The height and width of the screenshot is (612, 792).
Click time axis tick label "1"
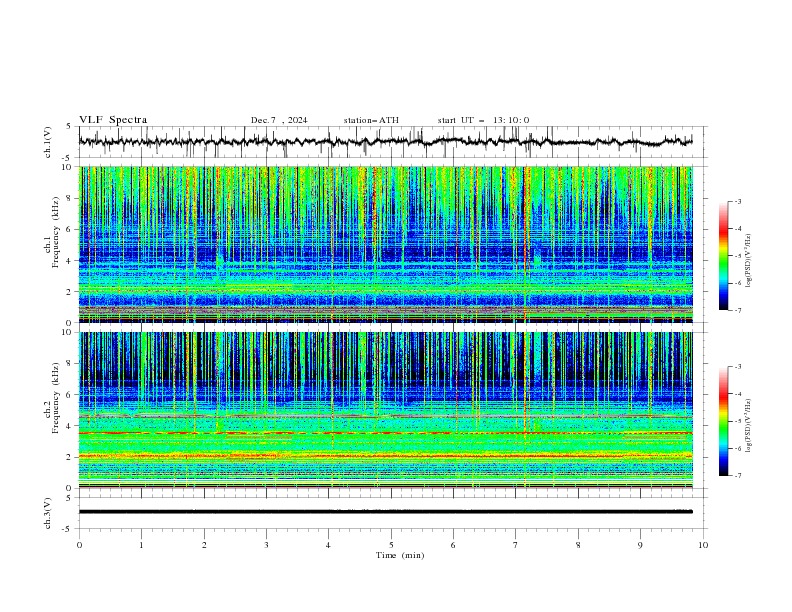coord(141,545)
